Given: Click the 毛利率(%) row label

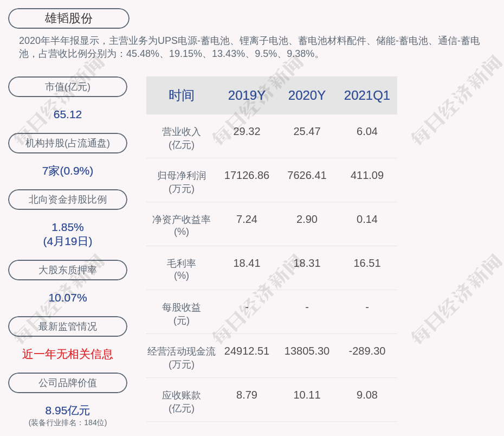Looking at the screenshot, I should click(x=182, y=270).
